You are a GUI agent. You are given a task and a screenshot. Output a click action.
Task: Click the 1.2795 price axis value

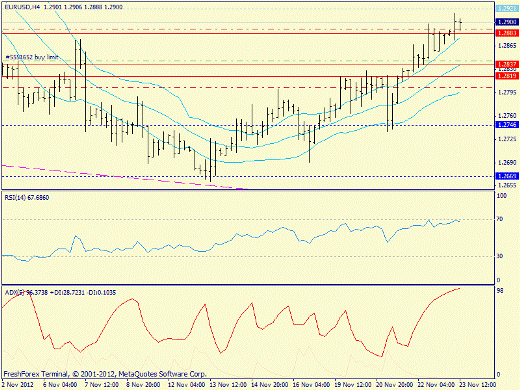[x=507, y=92]
